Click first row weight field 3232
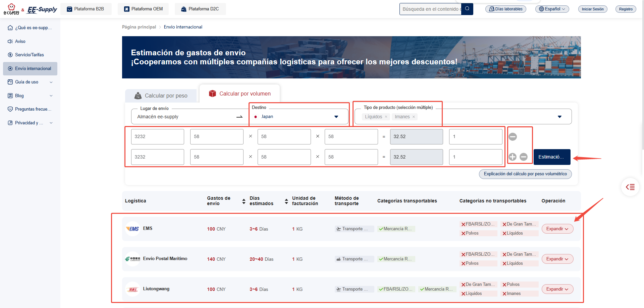 click(158, 137)
